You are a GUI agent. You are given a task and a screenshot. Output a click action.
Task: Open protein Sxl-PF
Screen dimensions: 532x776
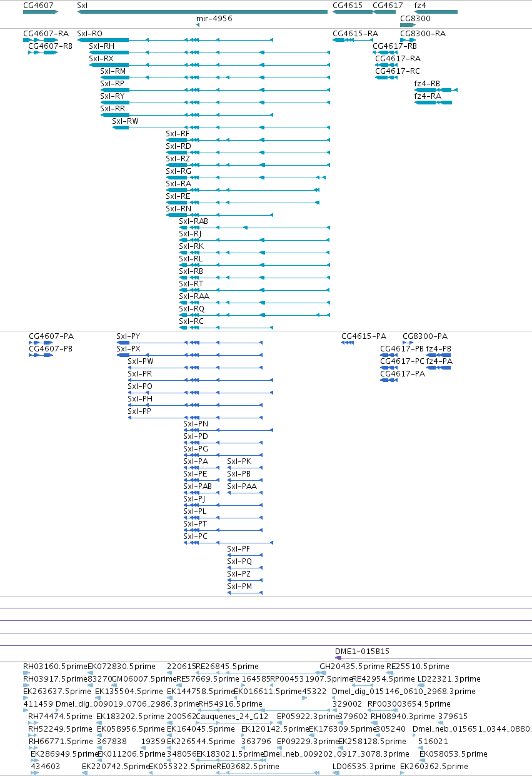pyautogui.click(x=238, y=549)
